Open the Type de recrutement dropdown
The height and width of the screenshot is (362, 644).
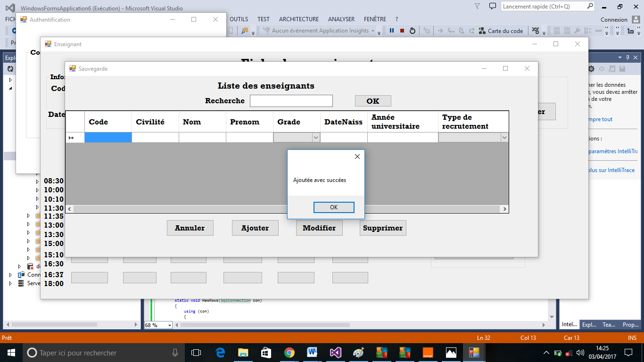(x=504, y=137)
